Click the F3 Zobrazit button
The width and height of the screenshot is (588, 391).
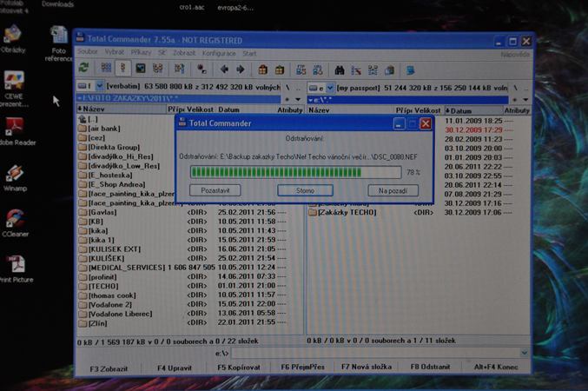[x=109, y=369]
